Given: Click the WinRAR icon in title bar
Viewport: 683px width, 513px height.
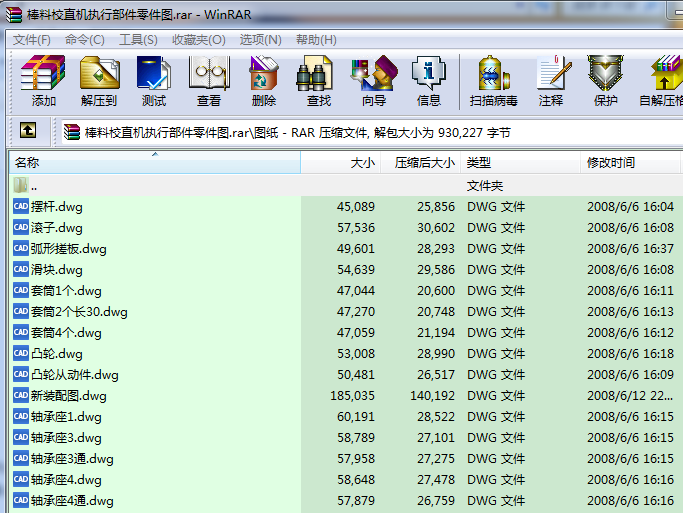Looking at the screenshot, I should (x=14, y=14).
